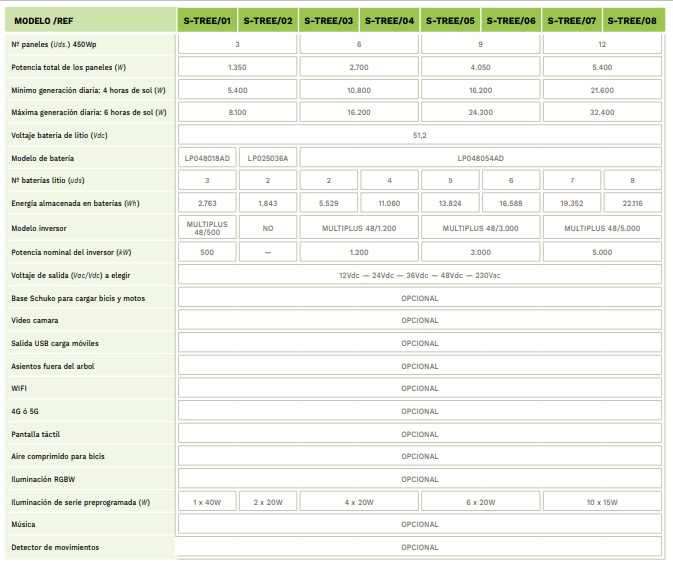Select the 10 x 15W illumination cell
This screenshot has width=673, height=563.
click(602, 502)
